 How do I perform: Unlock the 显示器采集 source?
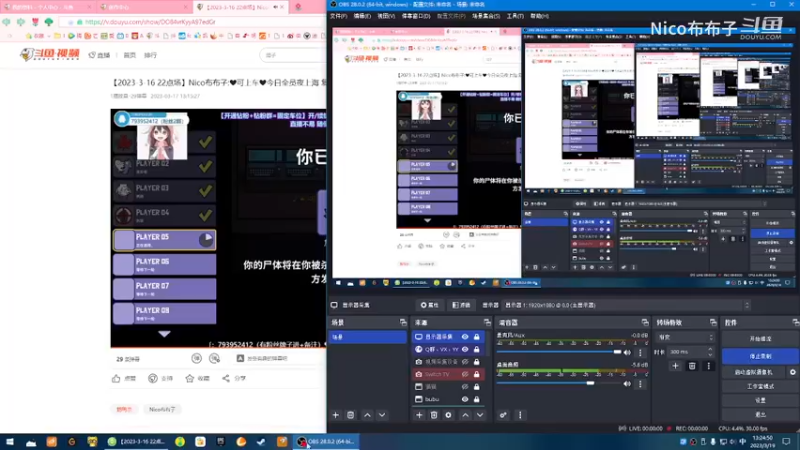477,337
